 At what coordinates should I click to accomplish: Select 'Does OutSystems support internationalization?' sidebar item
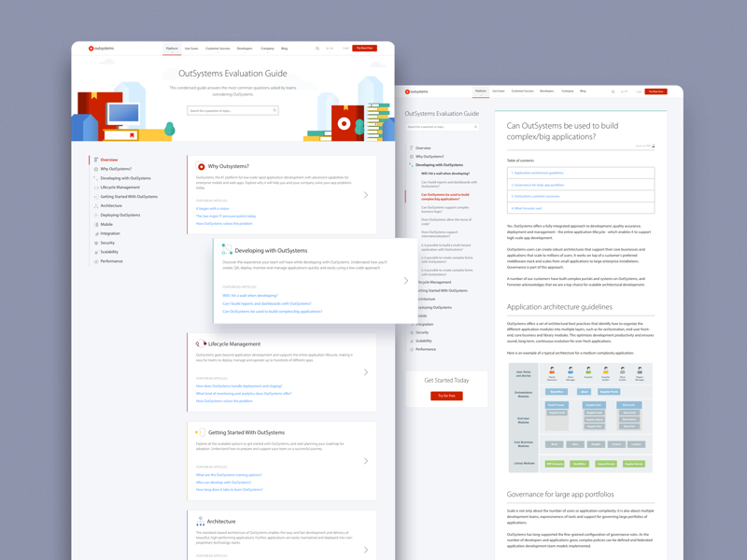[x=439, y=234]
